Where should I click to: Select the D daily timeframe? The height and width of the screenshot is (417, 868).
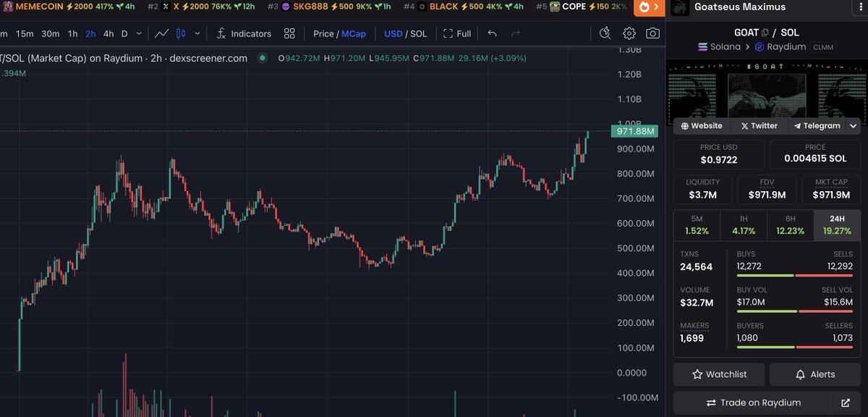pyautogui.click(x=124, y=33)
